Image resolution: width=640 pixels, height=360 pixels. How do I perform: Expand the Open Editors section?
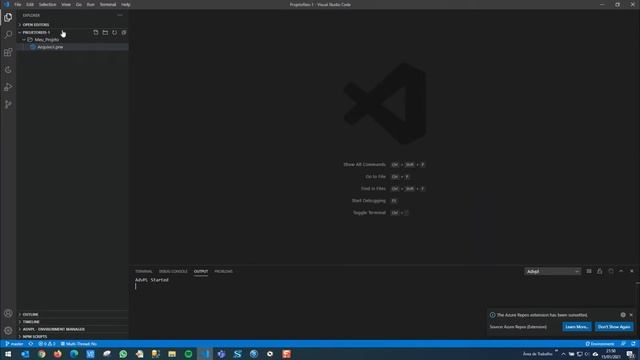[73, 24]
